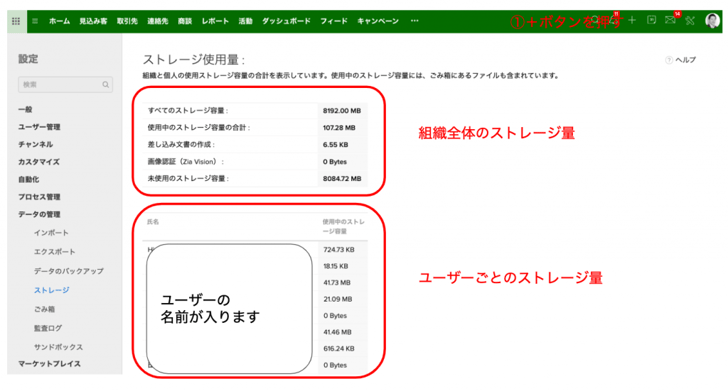Go to the 見込み客 tab
Screen dimensions: 728x391
pyautogui.click(x=93, y=21)
